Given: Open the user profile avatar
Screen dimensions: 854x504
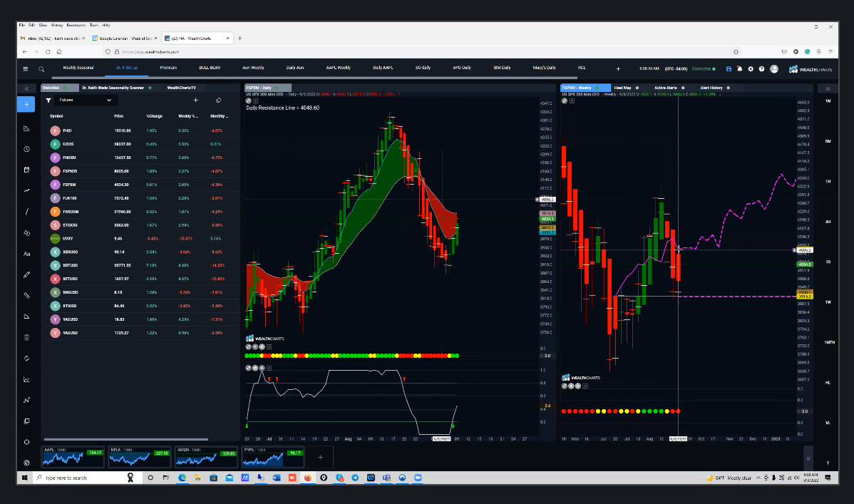Looking at the screenshot, I should [x=774, y=68].
